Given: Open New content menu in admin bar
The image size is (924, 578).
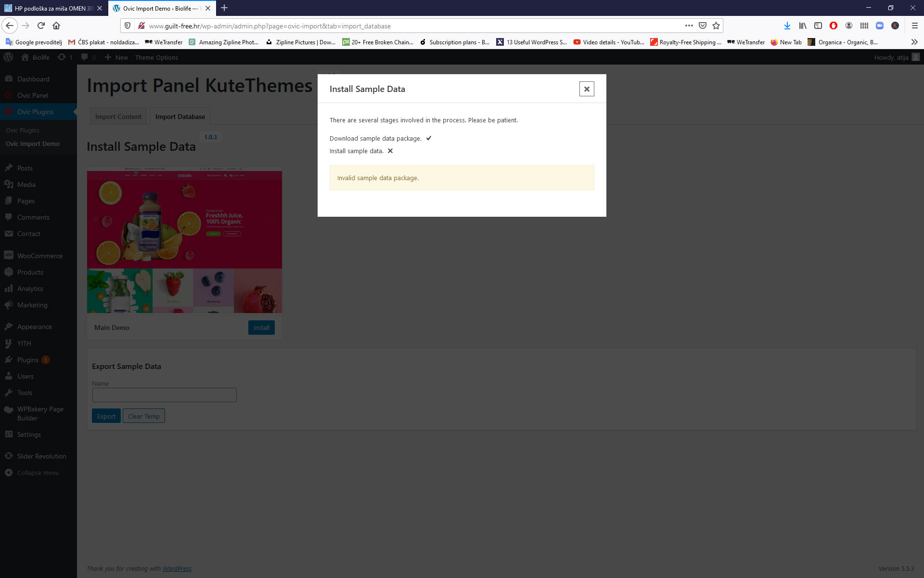Looking at the screenshot, I should click(x=116, y=57).
